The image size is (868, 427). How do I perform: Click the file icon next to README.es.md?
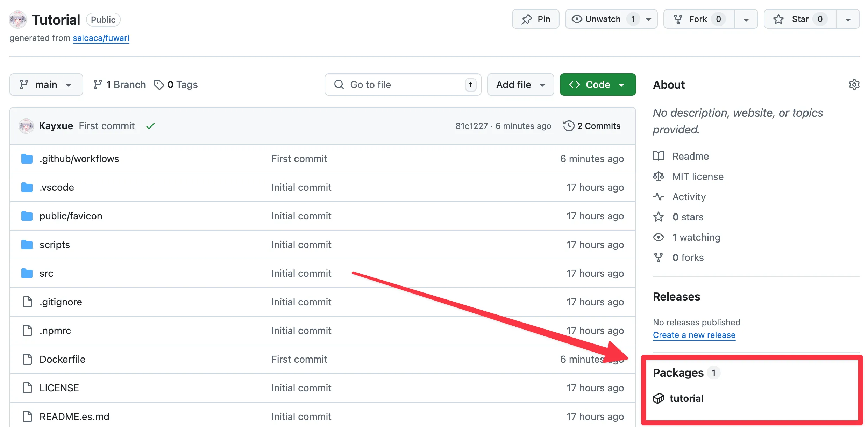tap(27, 417)
